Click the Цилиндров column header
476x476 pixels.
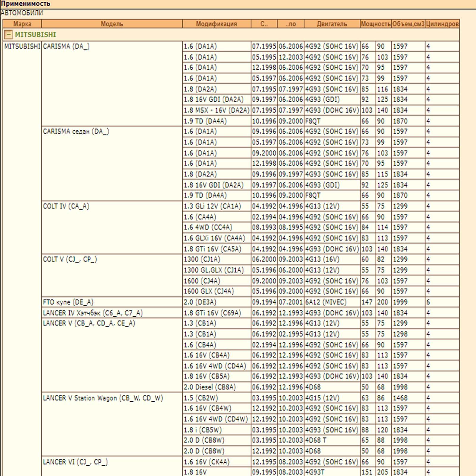pyautogui.click(x=442, y=24)
